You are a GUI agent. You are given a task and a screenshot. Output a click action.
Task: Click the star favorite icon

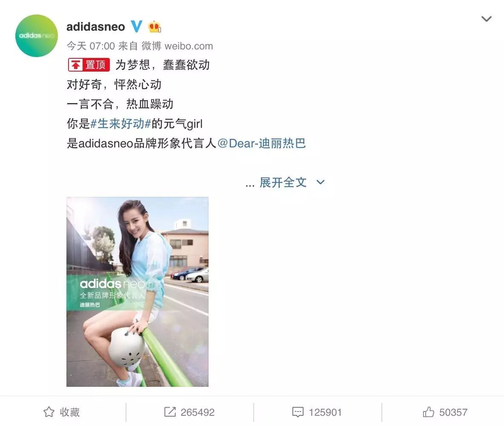[49, 412]
